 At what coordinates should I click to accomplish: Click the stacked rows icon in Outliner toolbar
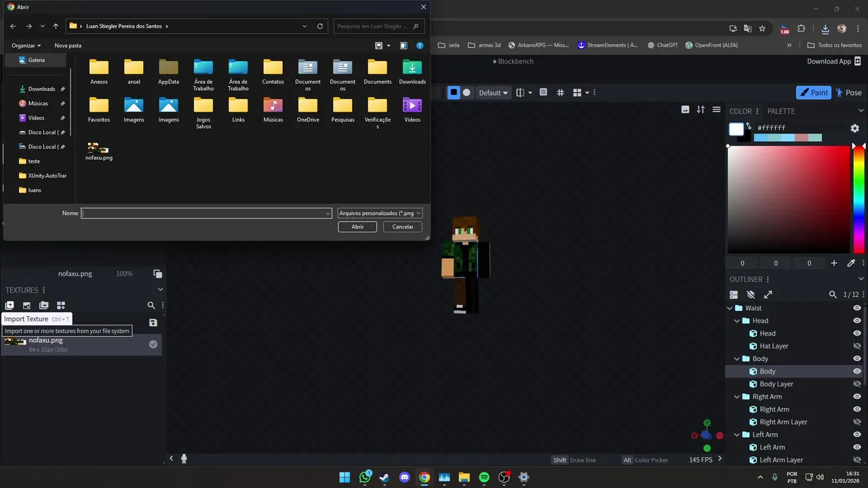tap(734, 295)
